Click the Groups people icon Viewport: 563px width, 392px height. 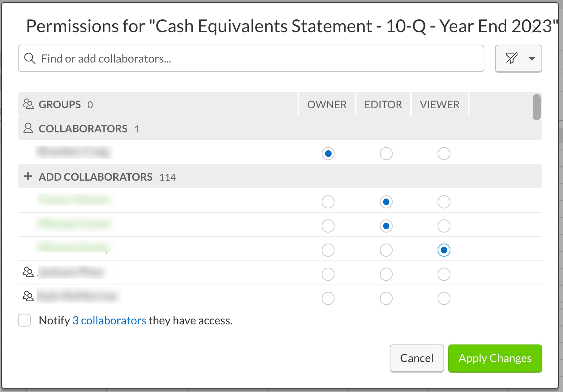tap(28, 105)
